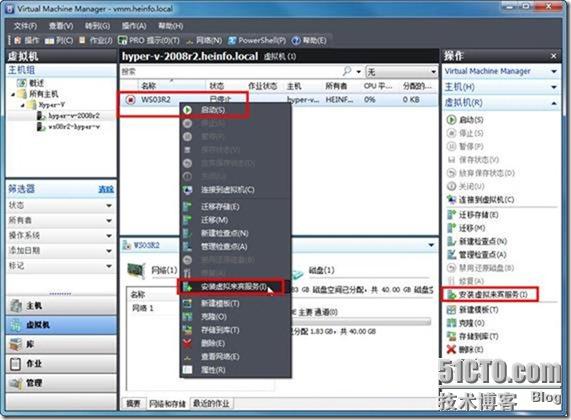The height and width of the screenshot is (420, 571).
Task: Choose Install virtual guest services in the context menu
Action: 234,287
